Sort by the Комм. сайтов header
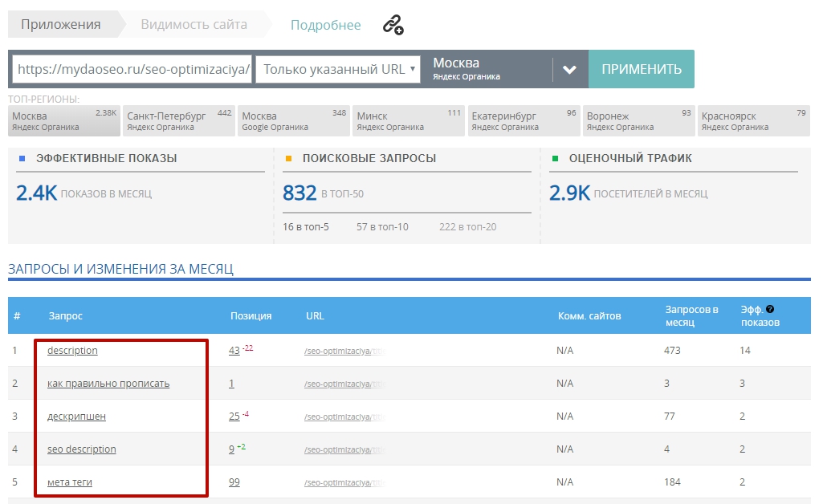 tap(589, 315)
